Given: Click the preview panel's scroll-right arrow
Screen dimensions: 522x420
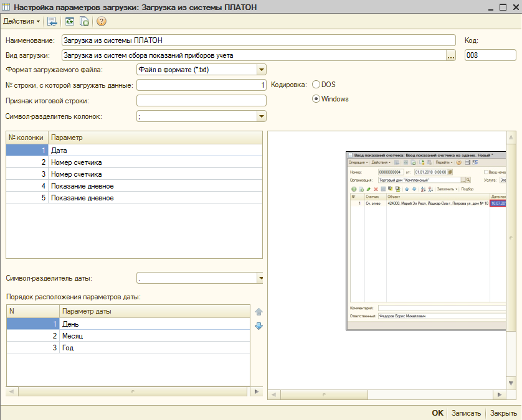Looking at the screenshot, I should coord(500,394).
